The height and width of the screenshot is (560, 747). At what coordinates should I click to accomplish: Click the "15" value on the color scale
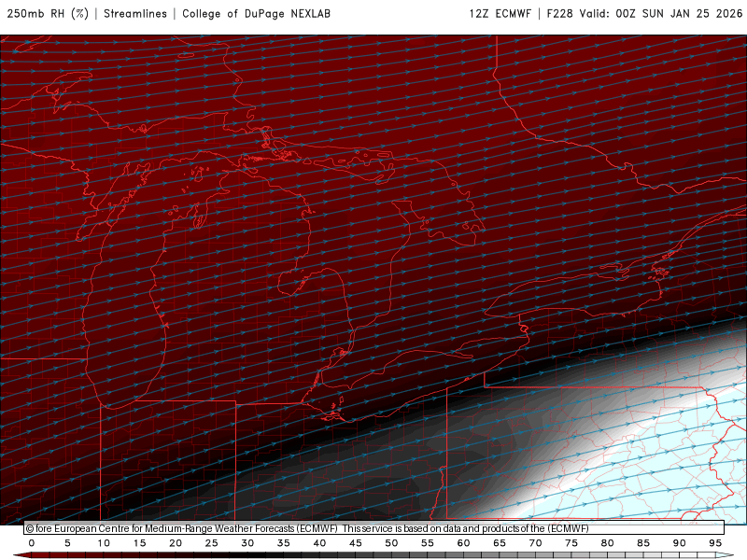point(139,543)
